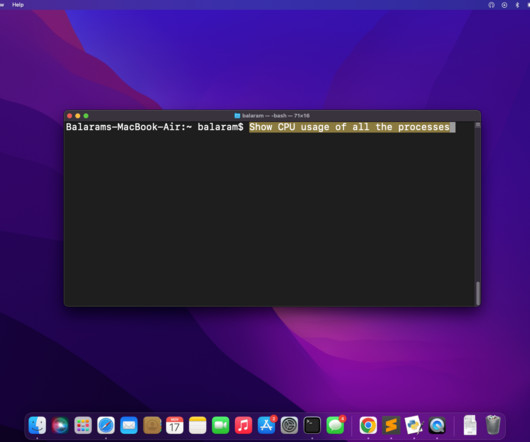This screenshot has height=442, width=530.
Task: Open Calendar showing date 17
Action: click(175, 425)
